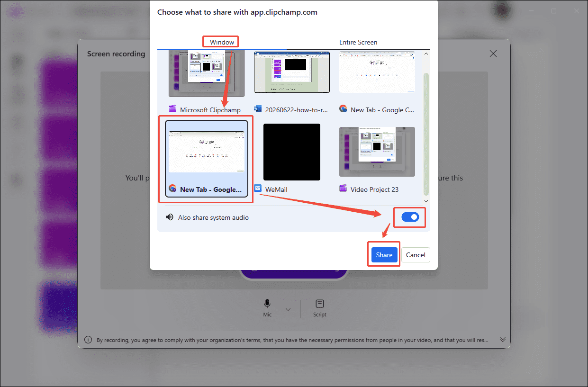Image resolution: width=588 pixels, height=387 pixels.
Task: Select the top-row New Tab - Google C... thumbnail
Action: pyautogui.click(x=377, y=72)
